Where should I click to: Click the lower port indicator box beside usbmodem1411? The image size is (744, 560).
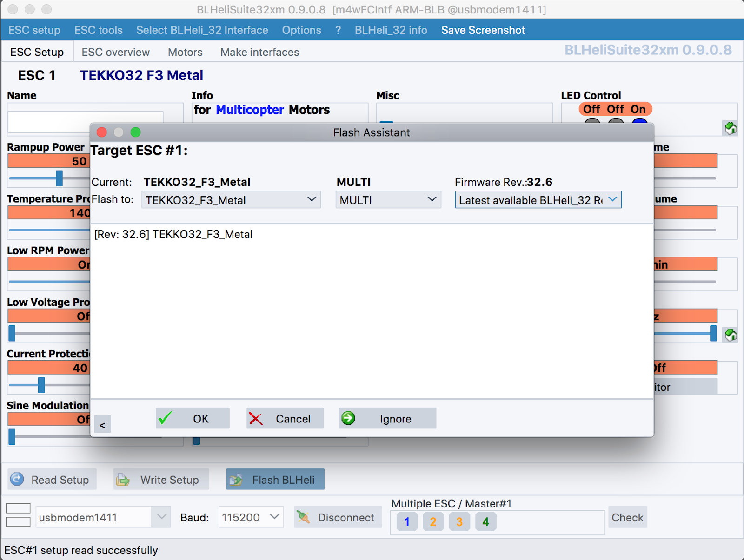click(x=18, y=522)
